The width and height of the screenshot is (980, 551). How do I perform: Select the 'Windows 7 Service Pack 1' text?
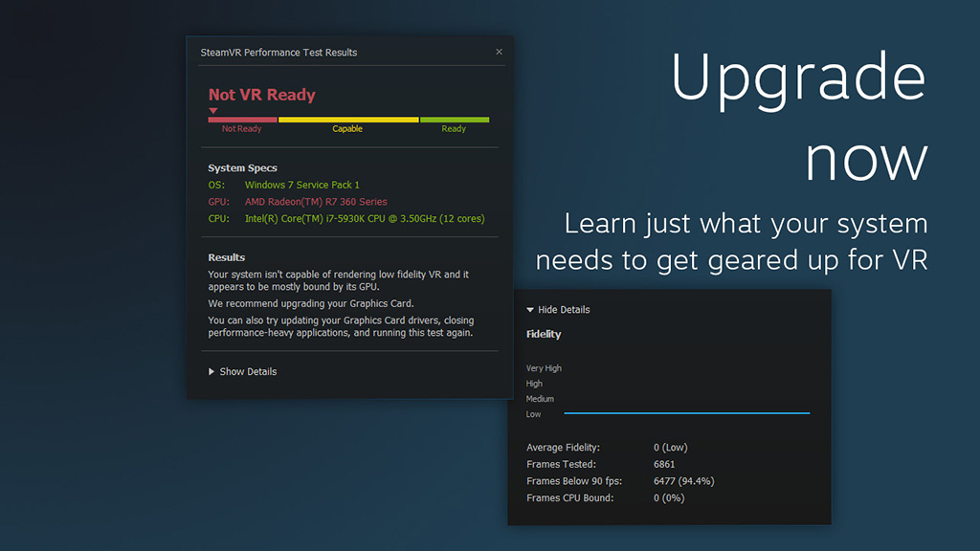(301, 185)
